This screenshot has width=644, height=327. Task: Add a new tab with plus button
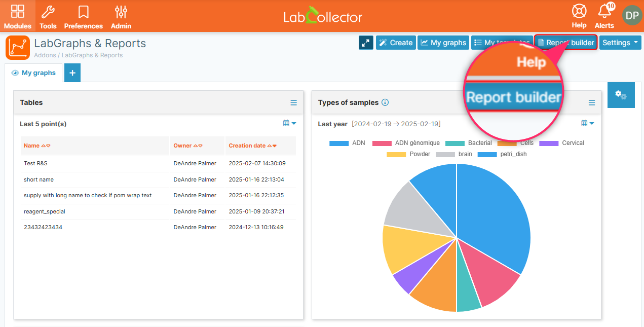tap(72, 73)
